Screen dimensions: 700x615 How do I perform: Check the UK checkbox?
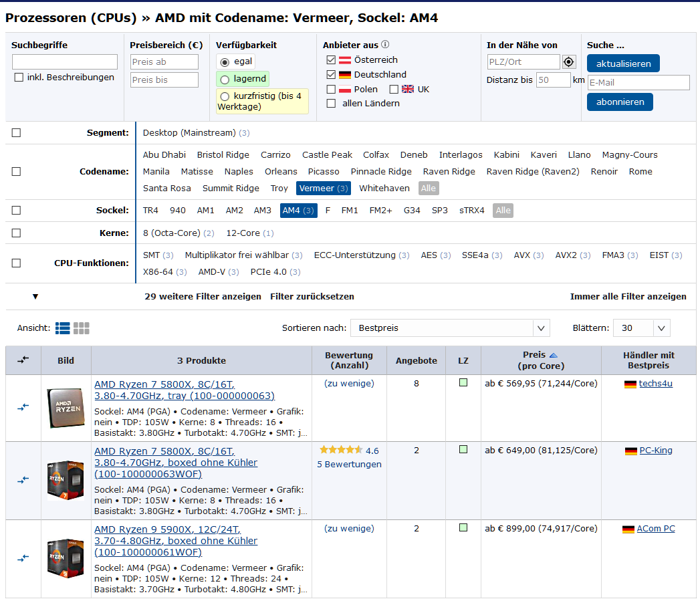(394, 90)
